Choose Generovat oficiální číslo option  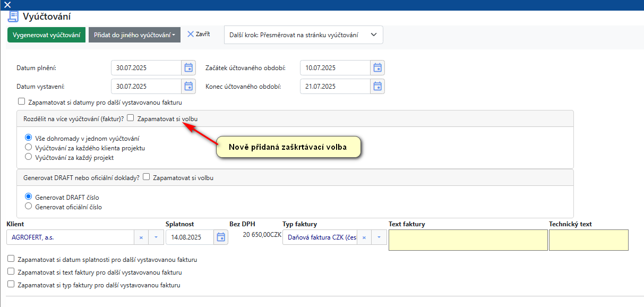29,206
